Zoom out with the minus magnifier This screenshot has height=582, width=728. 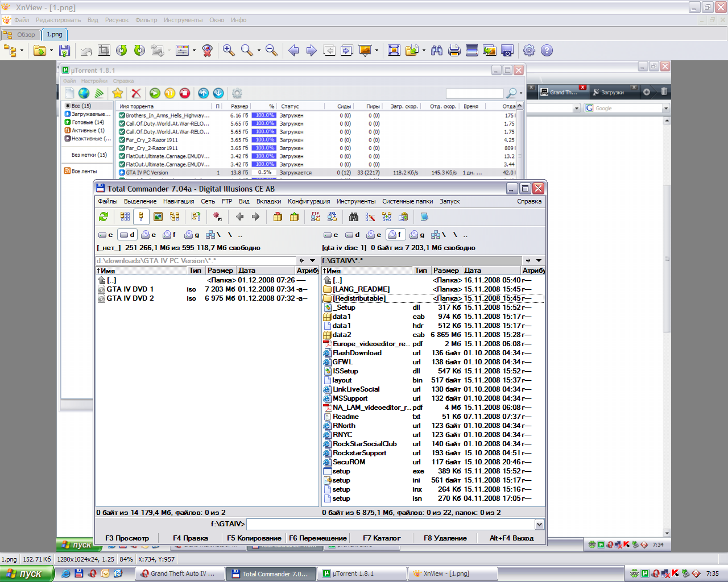point(272,51)
